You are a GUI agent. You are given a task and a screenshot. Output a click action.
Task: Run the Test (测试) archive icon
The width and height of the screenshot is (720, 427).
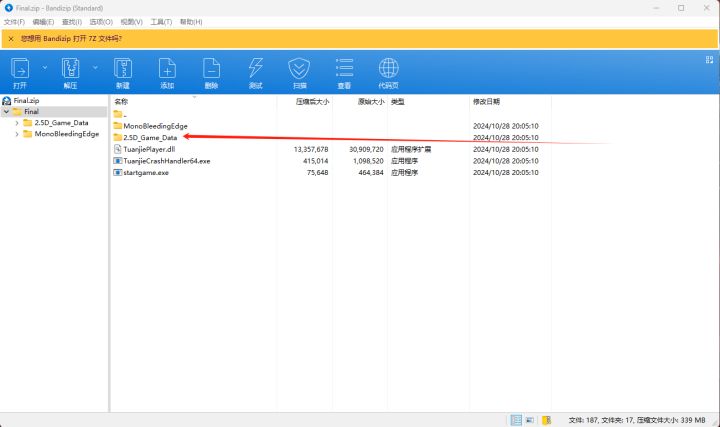click(255, 72)
